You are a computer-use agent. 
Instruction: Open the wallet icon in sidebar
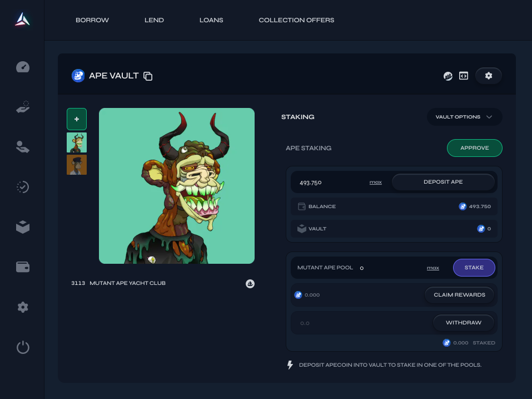[x=23, y=267]
